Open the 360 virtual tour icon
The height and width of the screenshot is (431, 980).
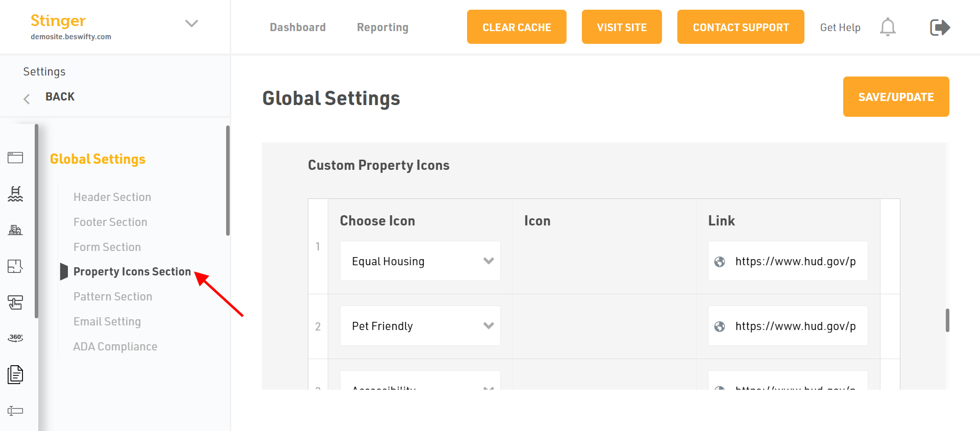pos(15,338)
